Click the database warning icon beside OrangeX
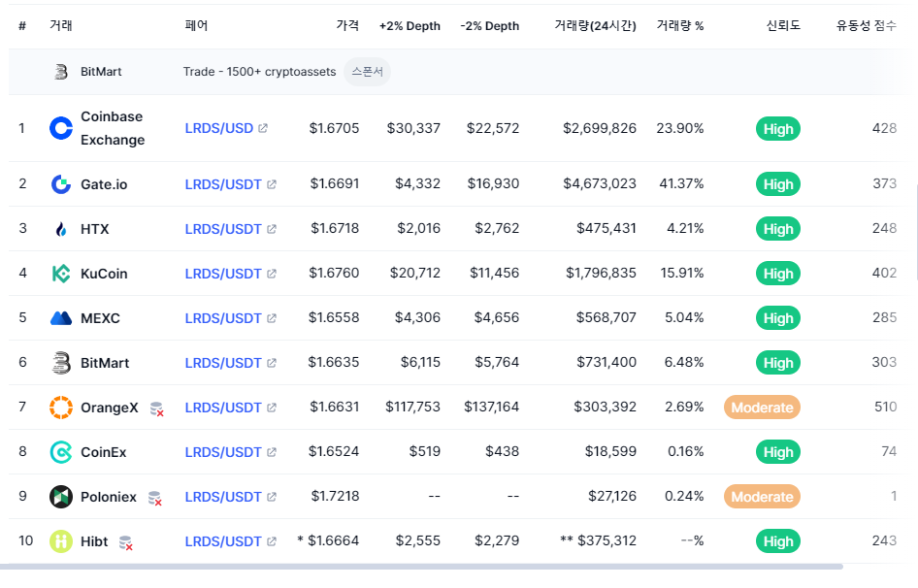918x588 pixels. pyautogui.click(x=156, y=408)
